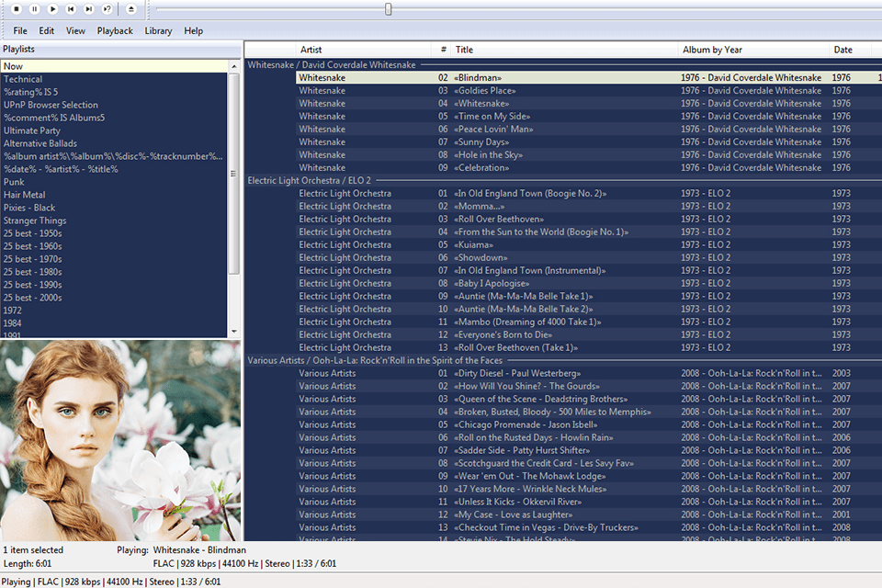This screenshot has height=588, width=882.
Task: Skip to the next track
Action: click(x=88, y=8)
